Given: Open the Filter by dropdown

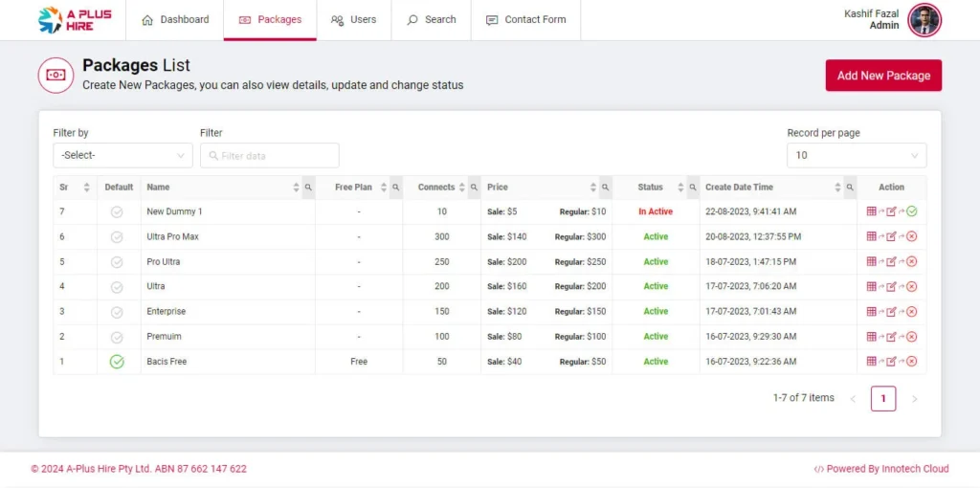Looking at the screenshot, I should coord(122,155).
